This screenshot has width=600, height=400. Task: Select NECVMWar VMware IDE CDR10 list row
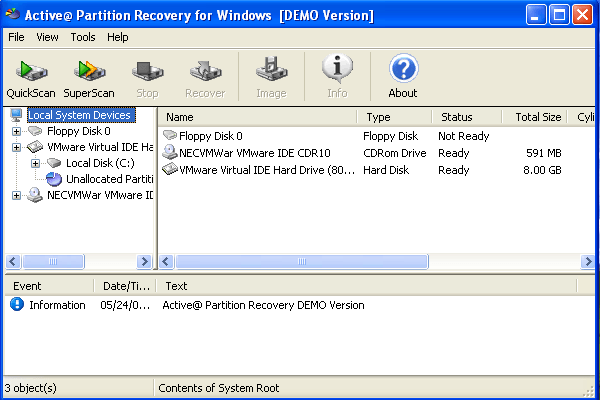(255, 153)
